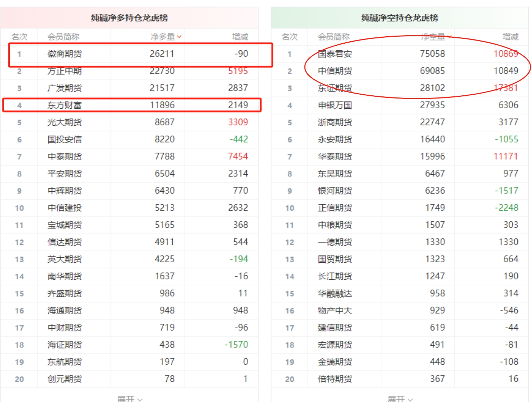
Task: Click 徽商期货 member name
Action: click(x=65, y=54)
